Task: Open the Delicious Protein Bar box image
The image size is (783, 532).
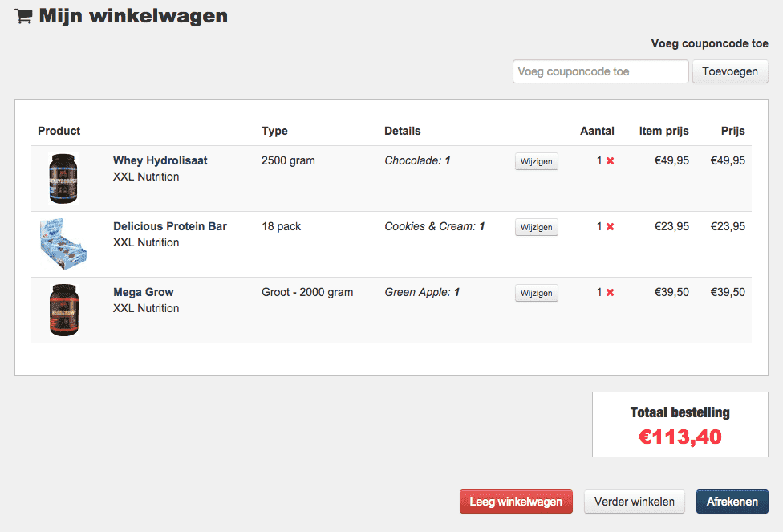Action: [x=63, y=244]
